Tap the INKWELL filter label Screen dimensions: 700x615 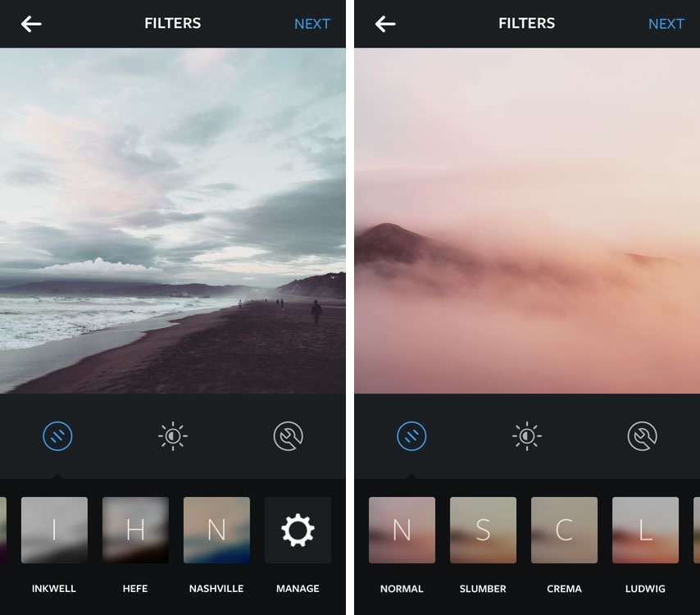[54, 589]
